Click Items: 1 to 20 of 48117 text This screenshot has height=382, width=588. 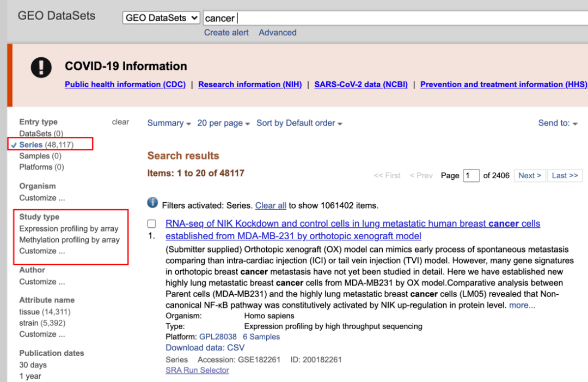pyautogui.click(x=196, y=173)
